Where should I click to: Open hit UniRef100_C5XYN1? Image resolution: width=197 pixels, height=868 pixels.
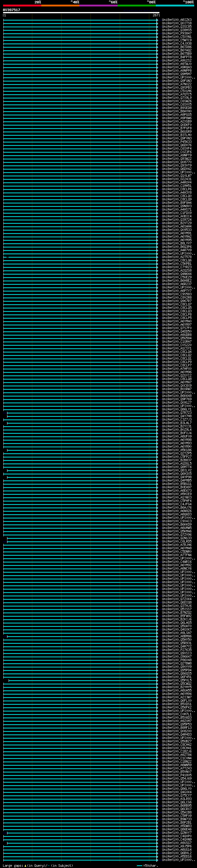pyautogui.click(x=177, y=37)
